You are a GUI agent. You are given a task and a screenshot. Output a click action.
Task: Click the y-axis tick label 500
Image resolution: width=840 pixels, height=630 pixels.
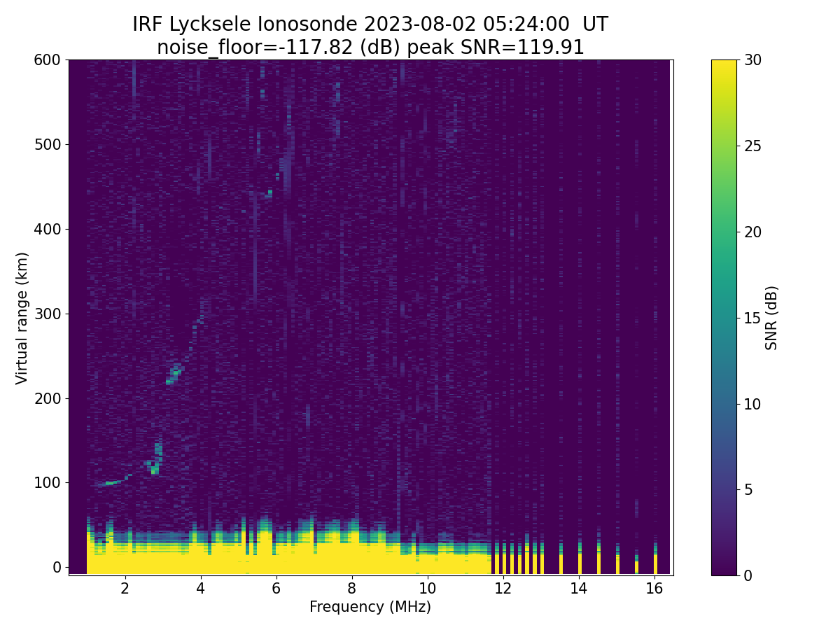(48, 145)
